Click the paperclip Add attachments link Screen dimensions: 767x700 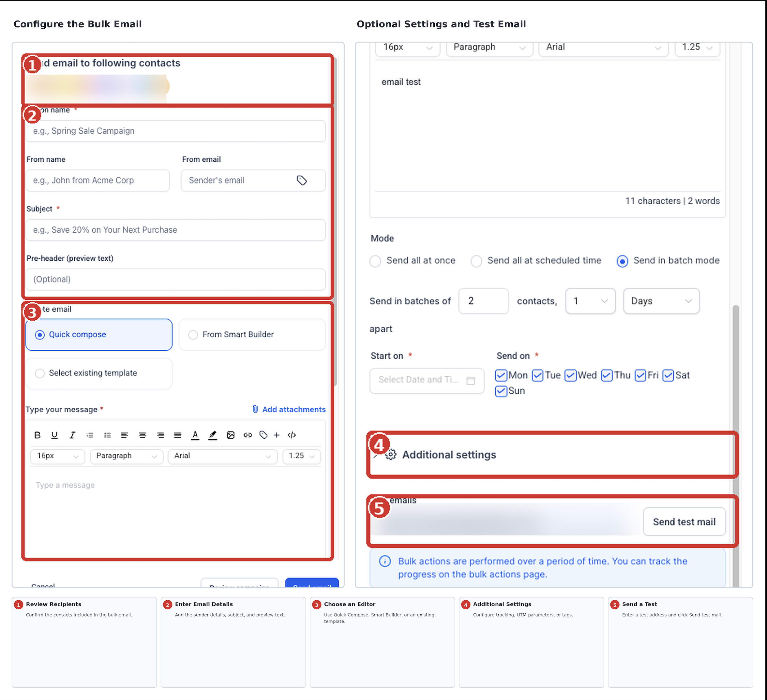coord(289,409)
